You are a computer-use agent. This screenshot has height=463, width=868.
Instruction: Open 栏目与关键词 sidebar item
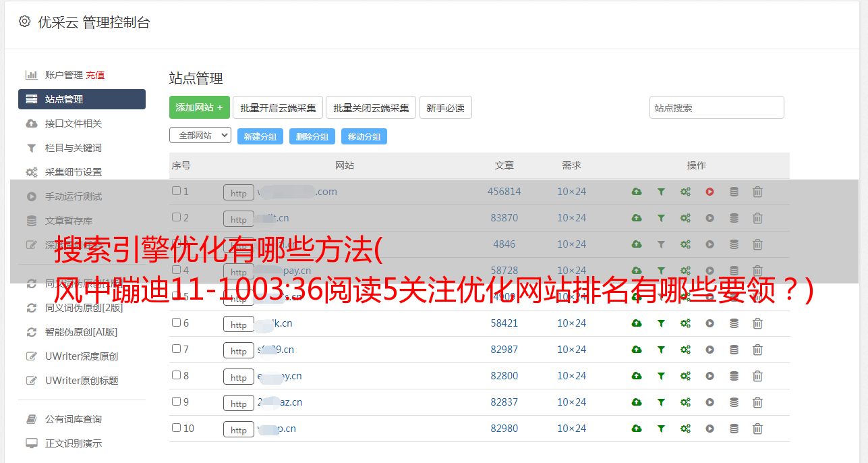click(x=74, y=148)
